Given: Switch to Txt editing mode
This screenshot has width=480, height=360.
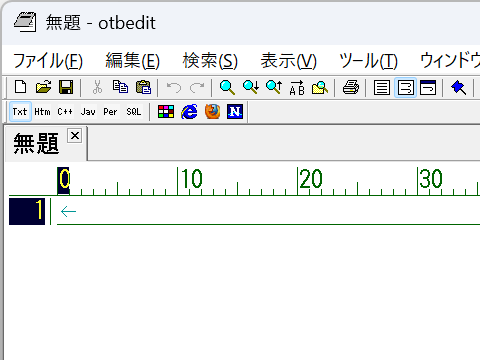Looking at the screenshot, I should point(20,112).
